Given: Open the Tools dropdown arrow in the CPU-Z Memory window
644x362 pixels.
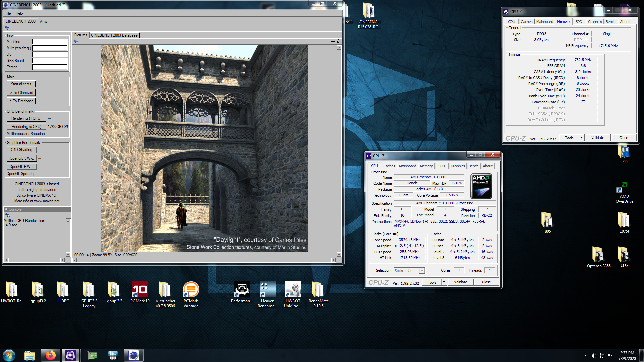Looking at the screenshot, I should point(581,138).
